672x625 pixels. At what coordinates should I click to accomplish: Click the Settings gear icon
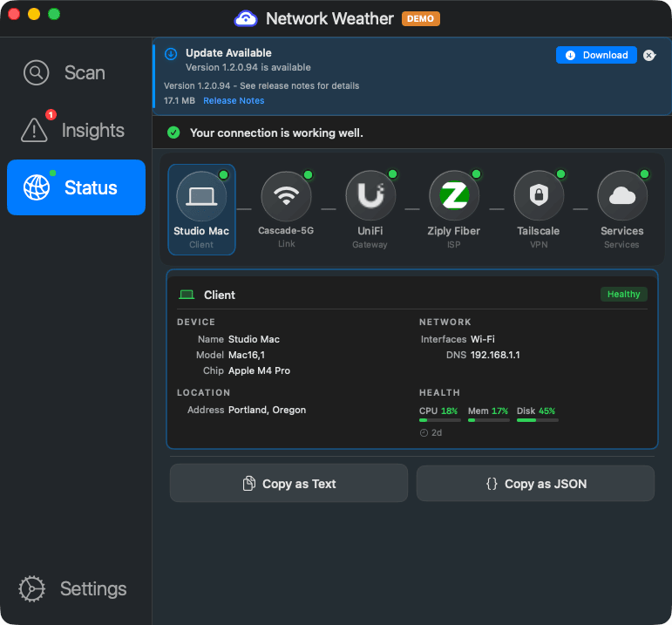click(31, 588)
